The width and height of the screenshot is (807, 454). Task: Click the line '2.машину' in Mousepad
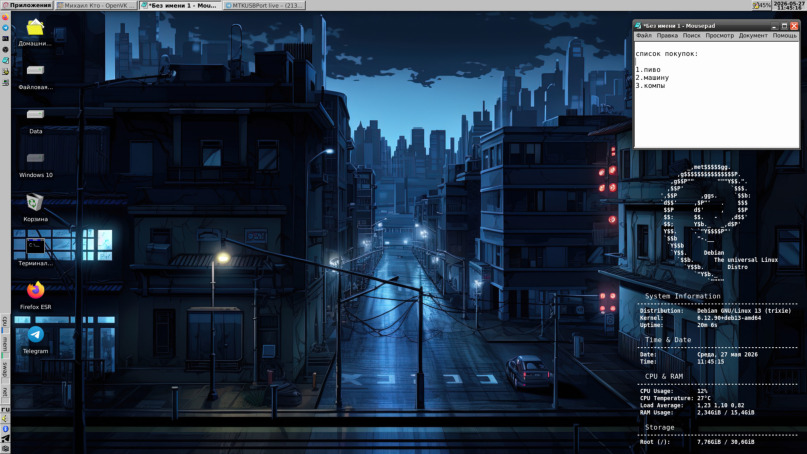pyautogui.click(x=652, y=78)
